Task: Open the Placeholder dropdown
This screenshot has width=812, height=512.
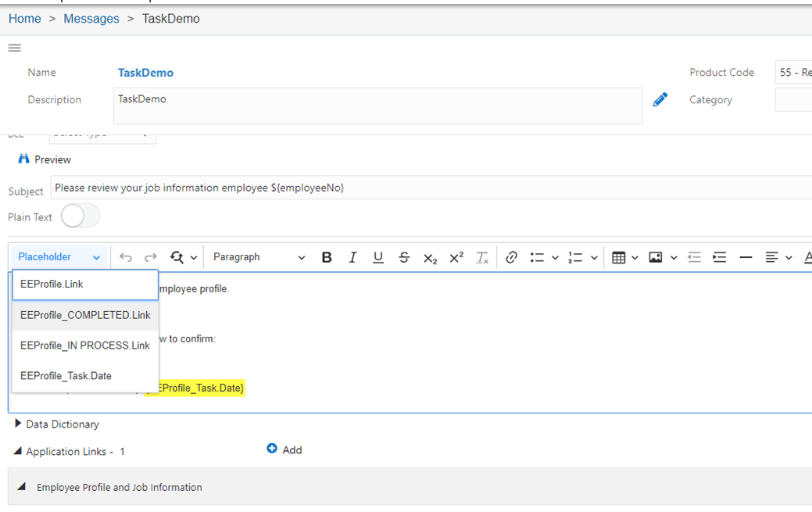Action: [x=59, y=257]
